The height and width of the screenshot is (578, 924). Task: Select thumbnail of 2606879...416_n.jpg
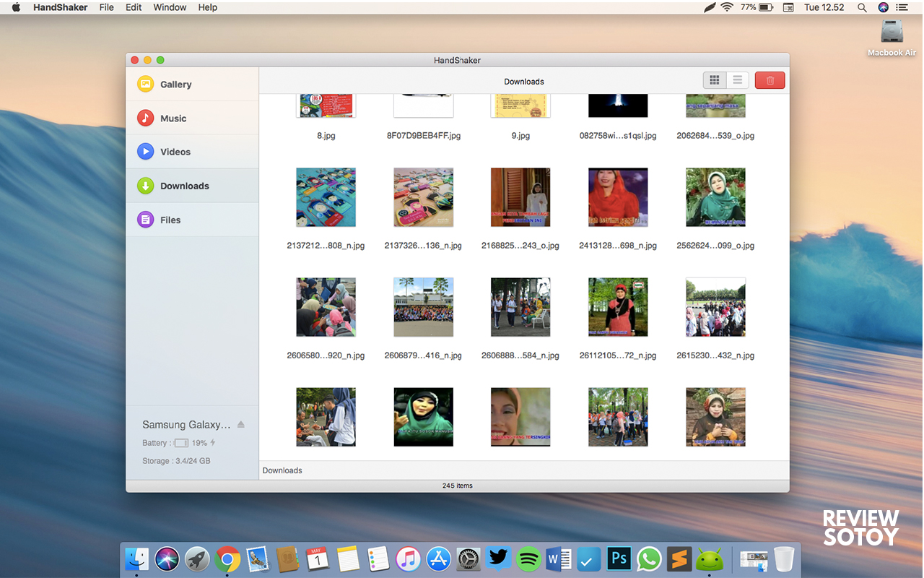point(423,307)
